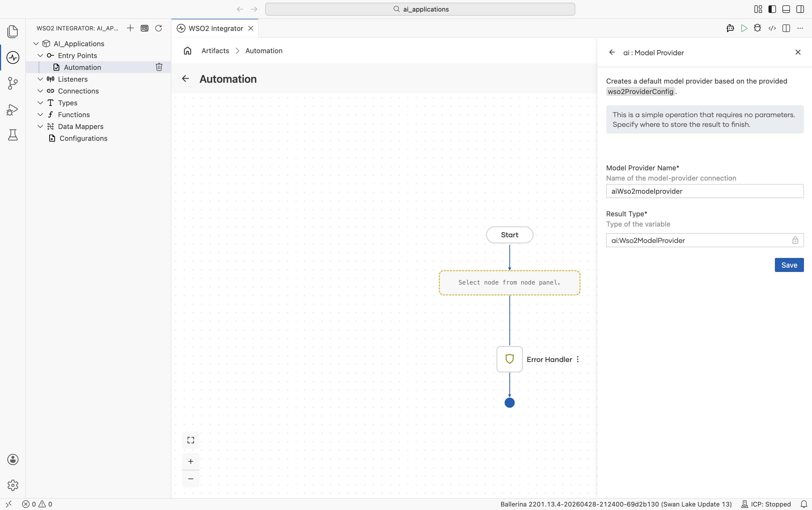Run the integration with play icon
The height and width of the screenshot is (510, 812).
click(x=744, y=28)
